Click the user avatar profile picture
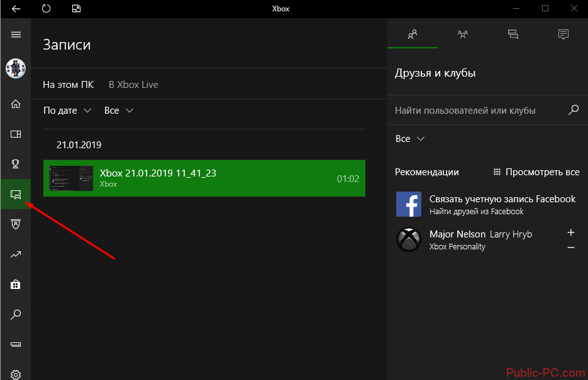This screenshot has width=588, height=380. [16, 68]
